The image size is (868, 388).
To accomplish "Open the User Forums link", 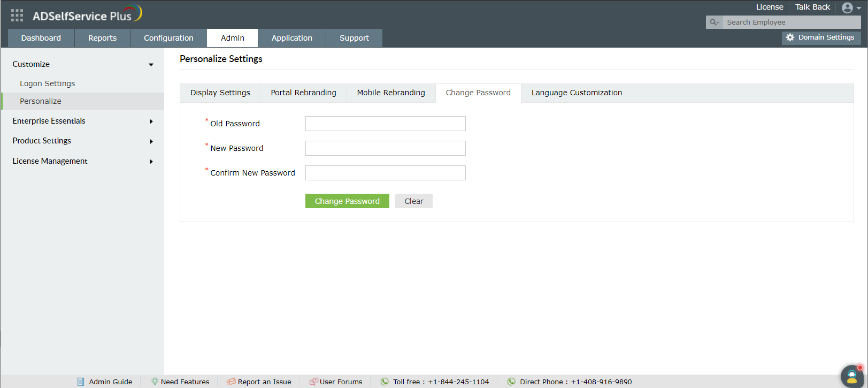I will 341,382.
